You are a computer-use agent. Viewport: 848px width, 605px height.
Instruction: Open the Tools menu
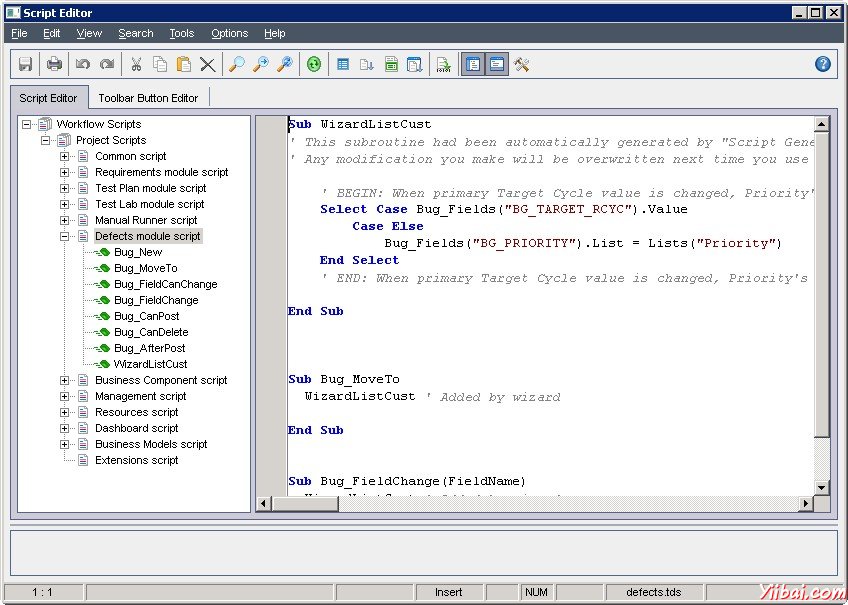(x=181, y=33)
